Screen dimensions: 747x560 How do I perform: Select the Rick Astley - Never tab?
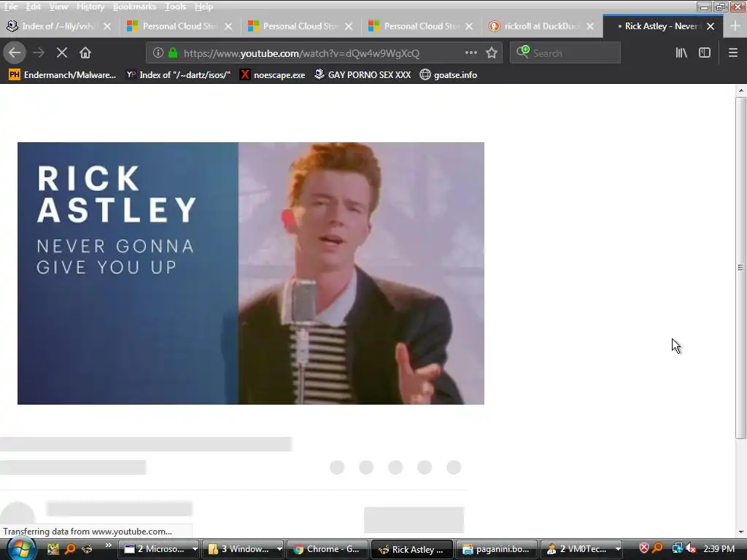point(662,26)
